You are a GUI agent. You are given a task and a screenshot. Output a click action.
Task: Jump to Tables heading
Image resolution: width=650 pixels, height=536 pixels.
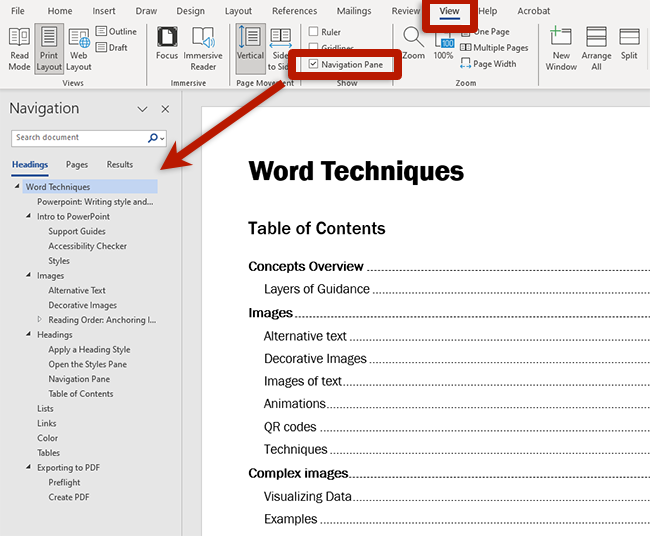pos(49,453)
